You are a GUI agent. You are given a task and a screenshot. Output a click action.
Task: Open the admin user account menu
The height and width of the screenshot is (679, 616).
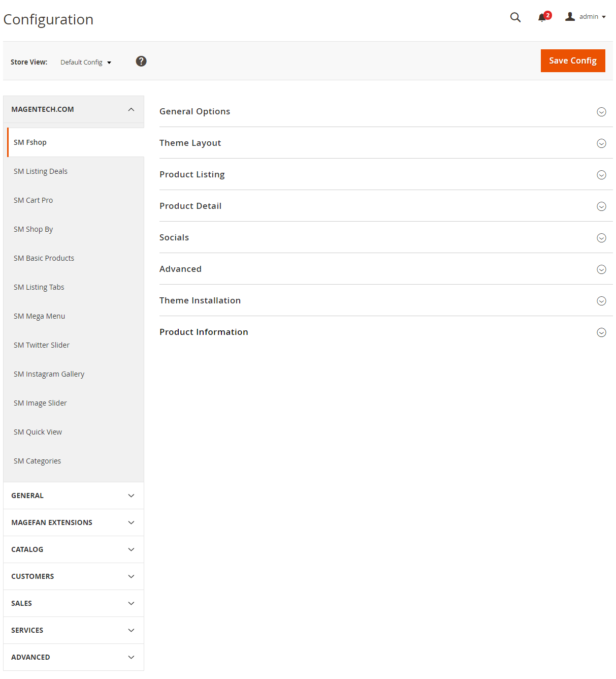[586, 17]
